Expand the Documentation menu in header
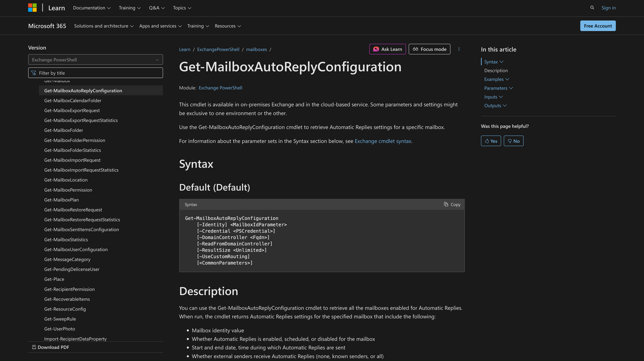Image resolution: width=644 pixels, height=361 pixels. click(x=91, y=8)
